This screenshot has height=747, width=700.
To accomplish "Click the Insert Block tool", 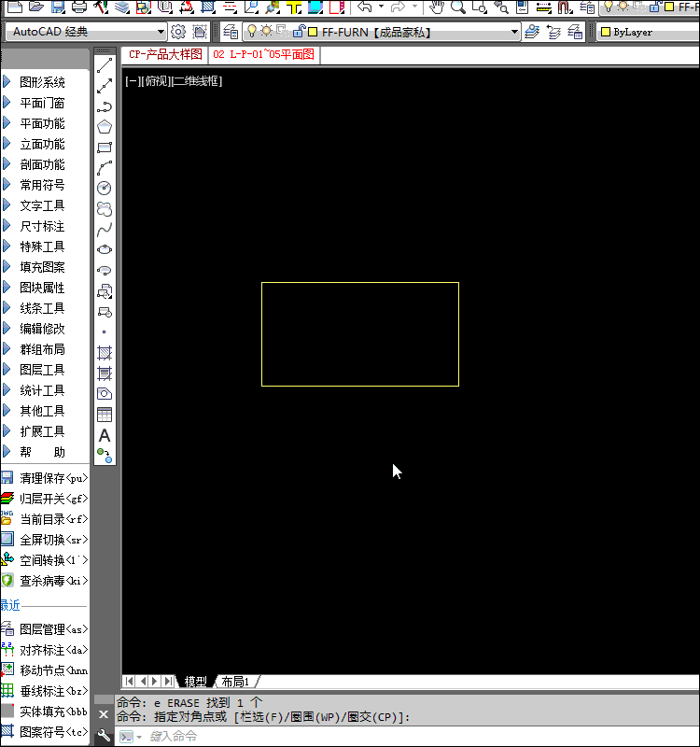I will coord(105,291).
